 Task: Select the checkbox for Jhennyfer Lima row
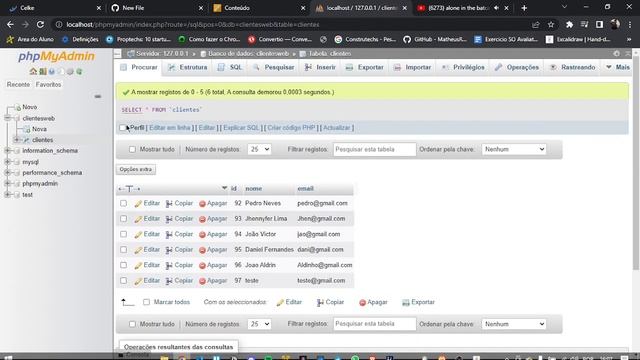click(x=123, y=219)
